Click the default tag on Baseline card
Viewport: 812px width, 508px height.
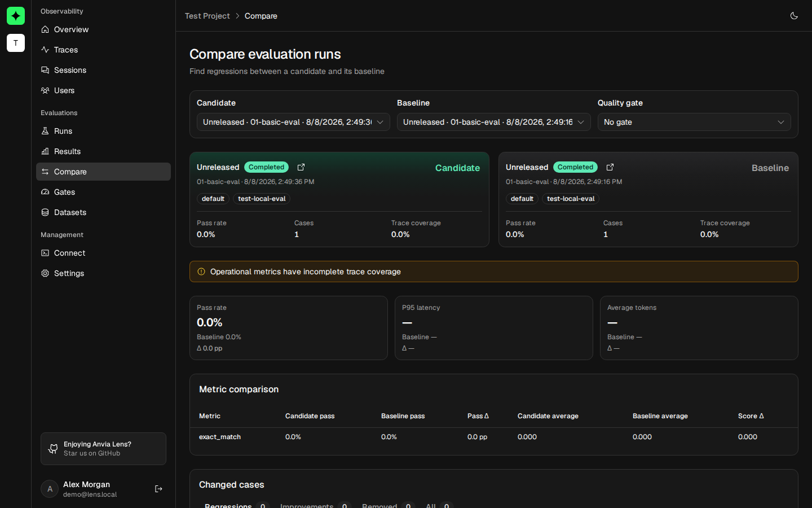tap(522, 199)
